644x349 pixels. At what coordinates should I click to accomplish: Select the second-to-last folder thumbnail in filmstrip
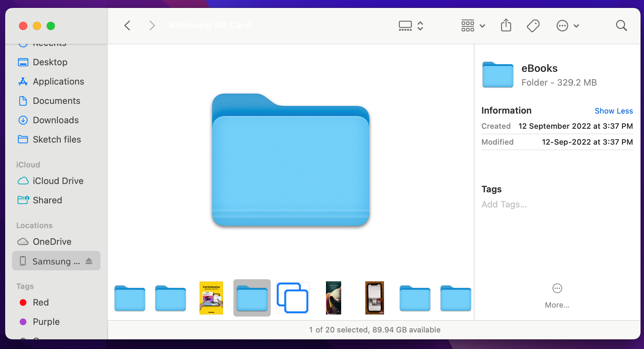point(415,298)
